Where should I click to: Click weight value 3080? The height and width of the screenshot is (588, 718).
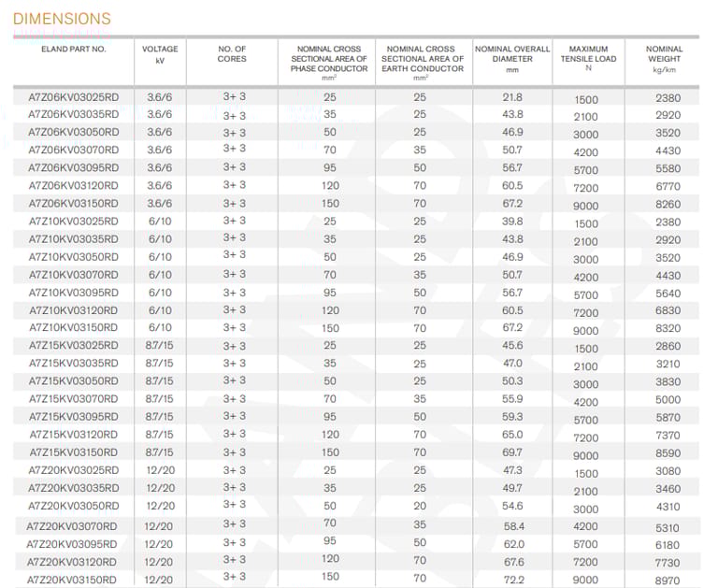point(668,471)
